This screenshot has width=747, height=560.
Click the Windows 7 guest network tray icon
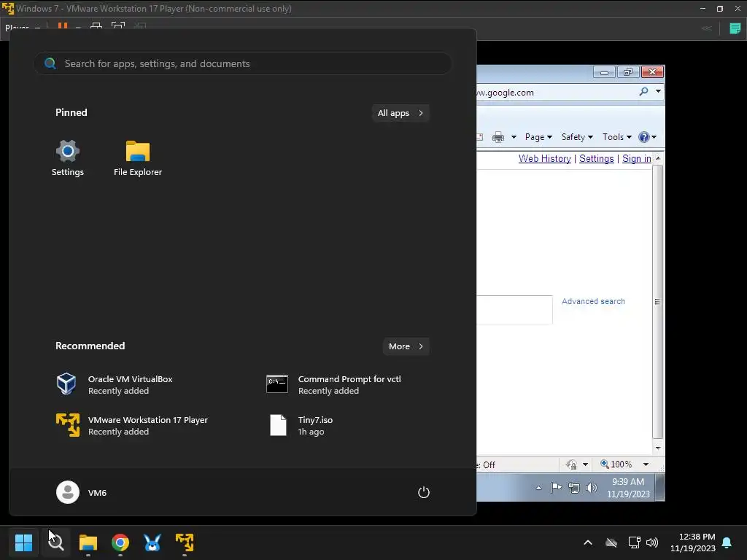coord(574,488)
